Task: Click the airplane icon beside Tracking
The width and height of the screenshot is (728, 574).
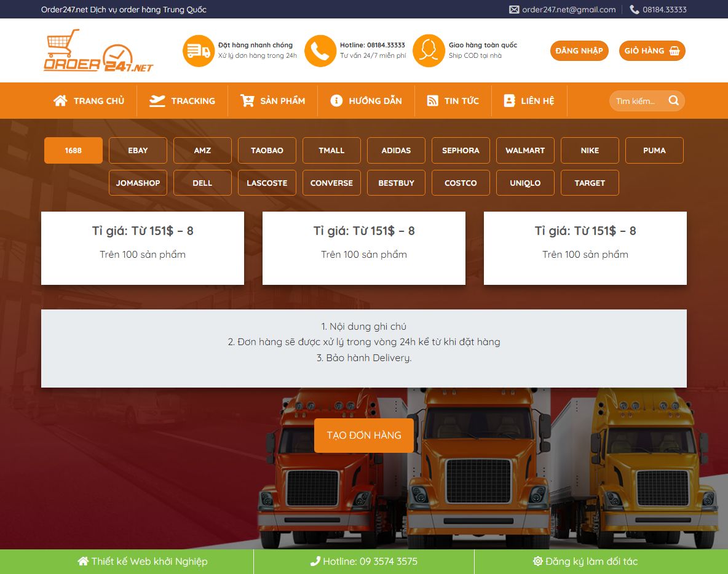Action: click(157, 101)
